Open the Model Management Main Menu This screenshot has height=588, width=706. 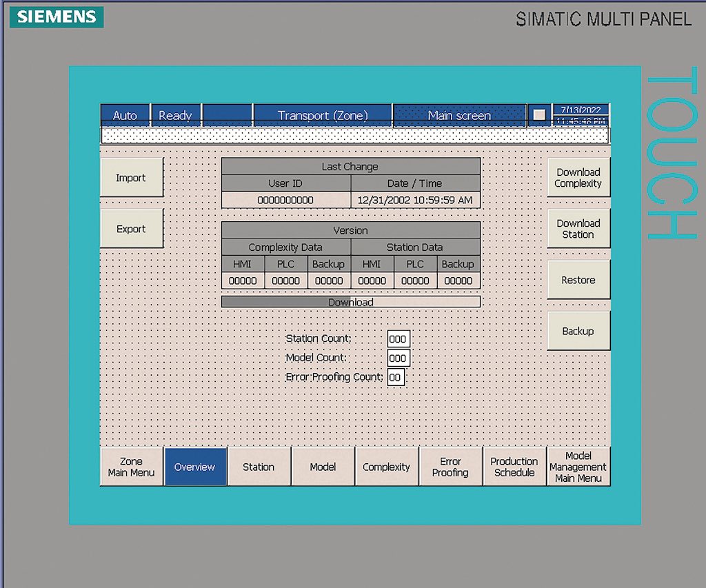[x=578, y=467]
